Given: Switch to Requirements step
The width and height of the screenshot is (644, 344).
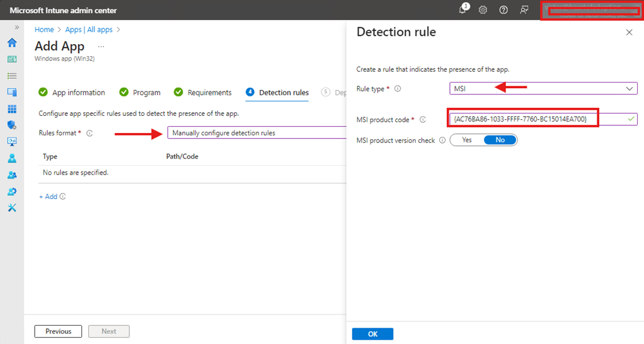Looking at the screenshot, I should (202, 93).
